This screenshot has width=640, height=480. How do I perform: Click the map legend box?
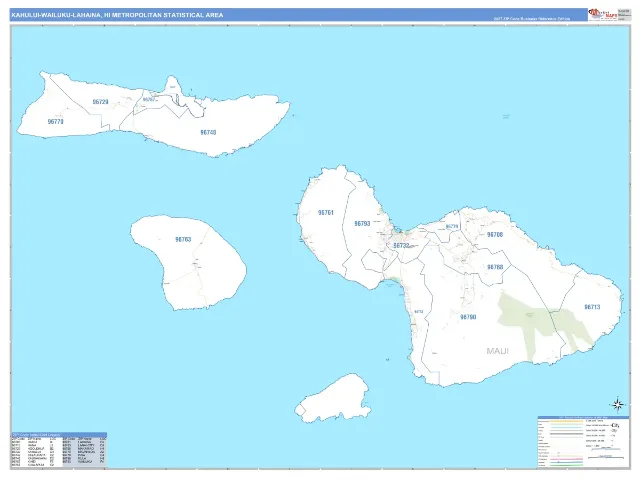coord(583,442)
